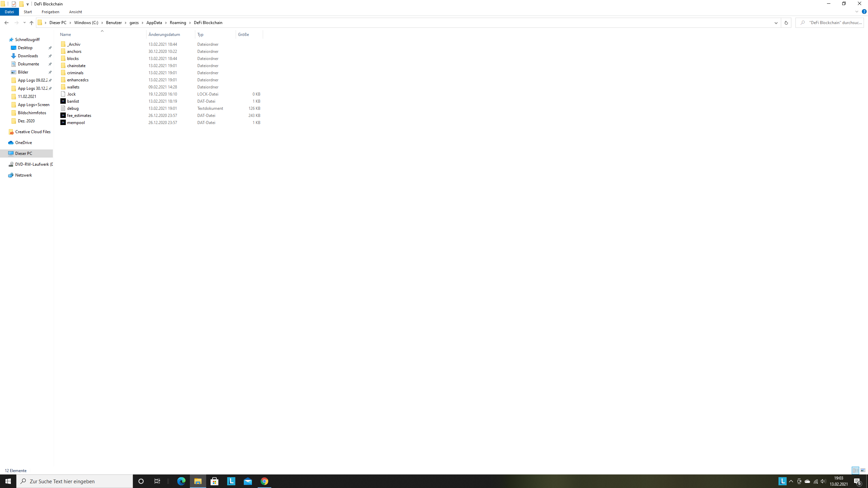Sort by Typ column header
The height and width of the screenshot is (488, 868).
(215, 34)
